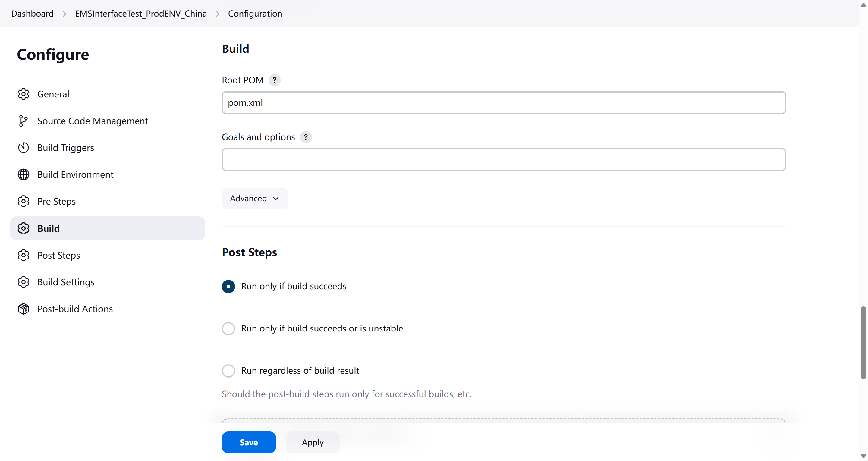Save the job configuration

pos(248,442)
